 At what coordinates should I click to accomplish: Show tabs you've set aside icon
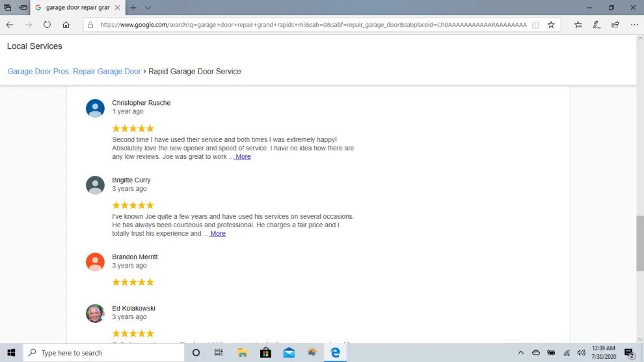pos(7,7)
